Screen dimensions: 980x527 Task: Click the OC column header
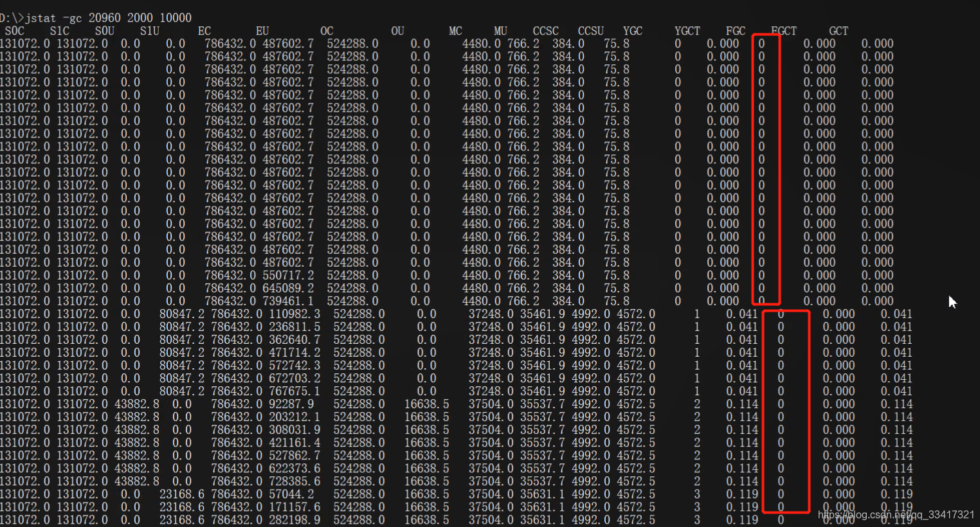(327, 31)
